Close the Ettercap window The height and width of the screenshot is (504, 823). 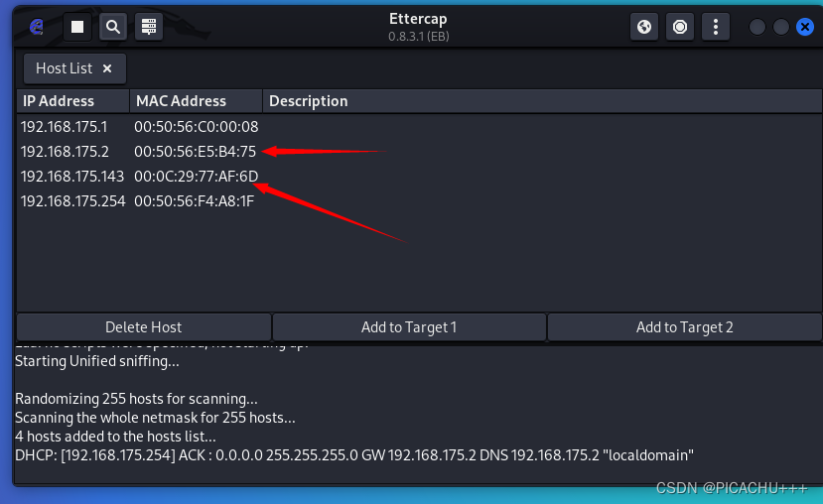pos(804,27)
